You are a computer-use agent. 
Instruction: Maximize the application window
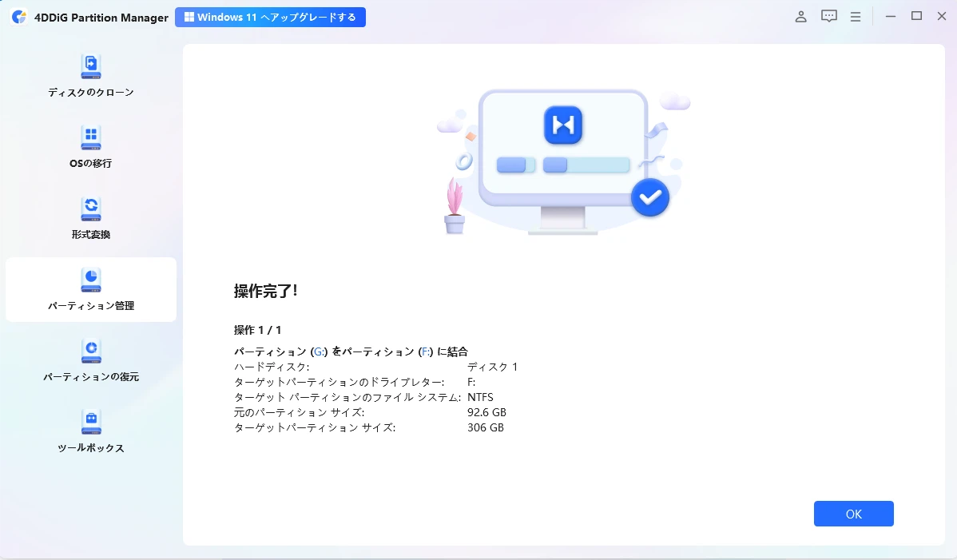click(916, 17)
